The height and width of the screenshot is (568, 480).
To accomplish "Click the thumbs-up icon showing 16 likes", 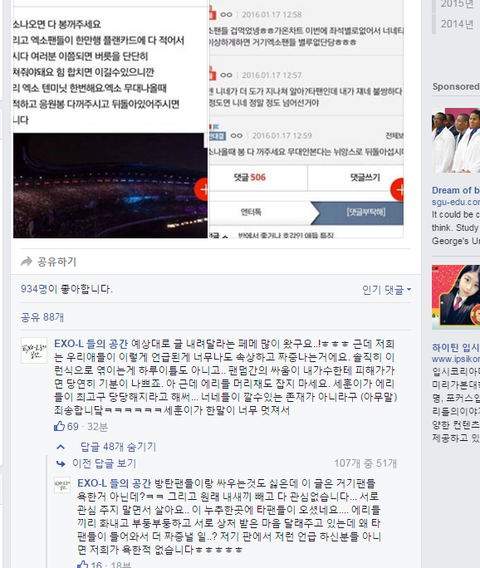I will click(x=83, y=564).
